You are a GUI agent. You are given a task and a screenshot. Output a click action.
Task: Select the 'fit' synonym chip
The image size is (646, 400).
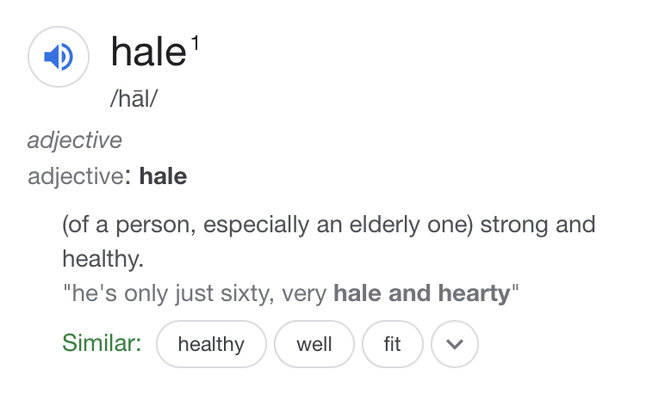pyautogui.click(x=392, y=344)
